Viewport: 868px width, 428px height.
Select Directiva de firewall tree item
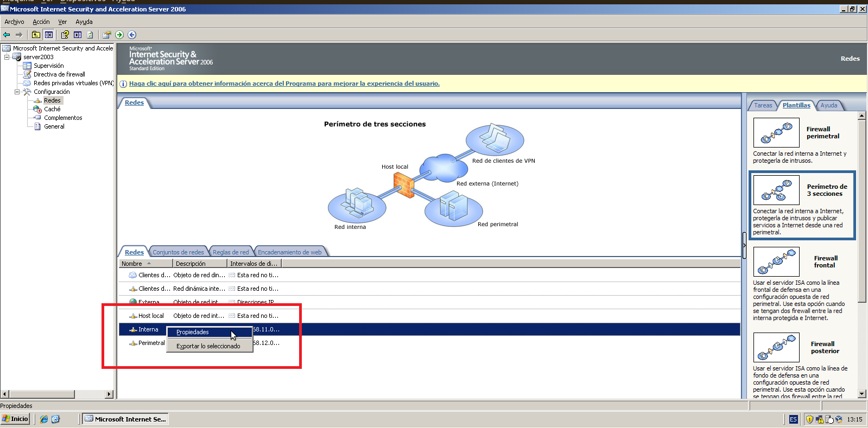coord(59,74)
